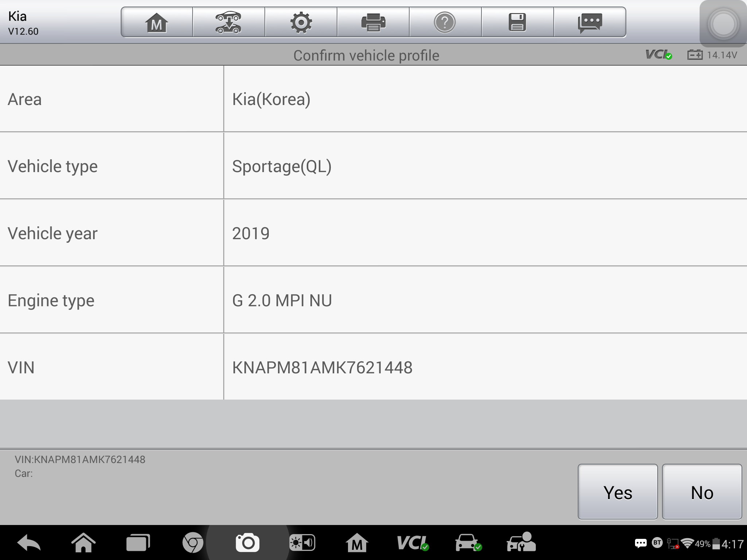
Task: Select the G 2.0 MPI NU engine value
Action: pyautogui.click(x=282, y=300)
